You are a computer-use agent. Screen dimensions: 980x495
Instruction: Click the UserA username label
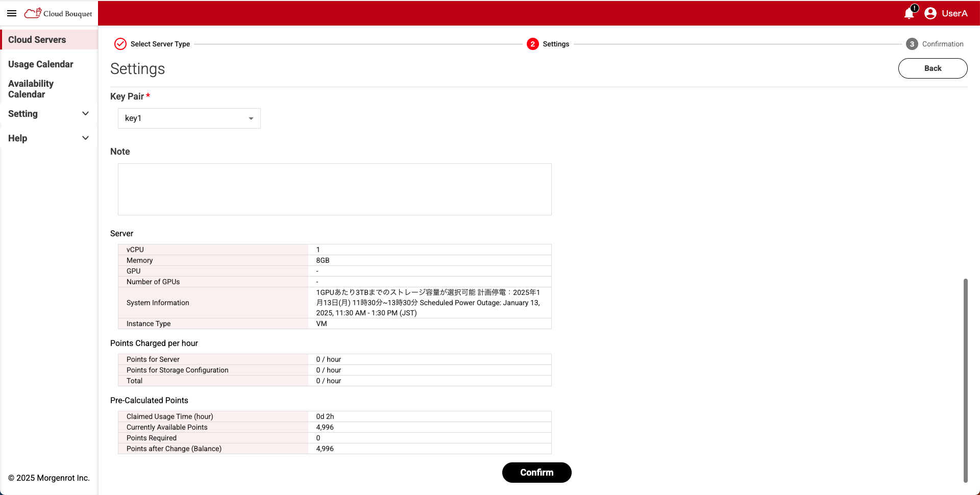(954, 13)
